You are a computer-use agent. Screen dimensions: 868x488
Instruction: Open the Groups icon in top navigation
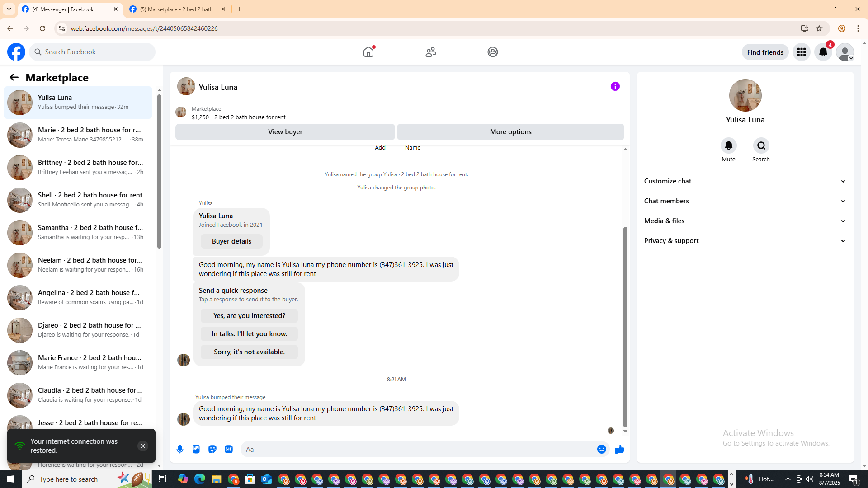click(493, 52)
